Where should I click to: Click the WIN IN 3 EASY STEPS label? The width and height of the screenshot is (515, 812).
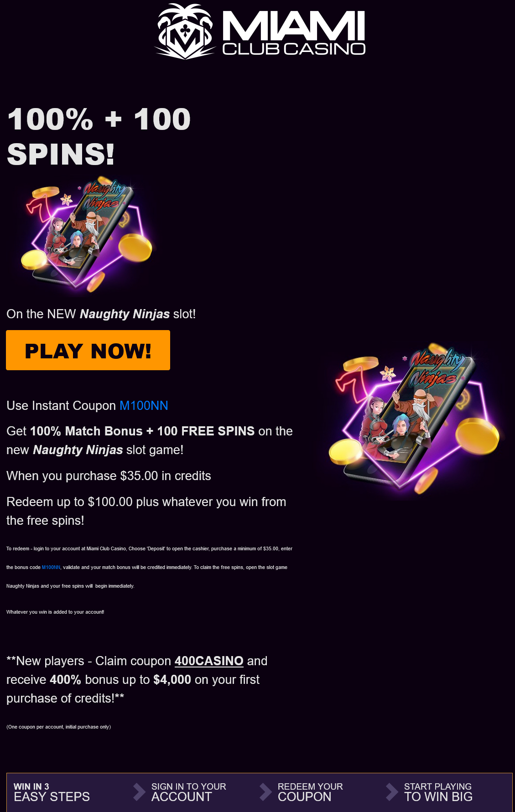point(52,792)
